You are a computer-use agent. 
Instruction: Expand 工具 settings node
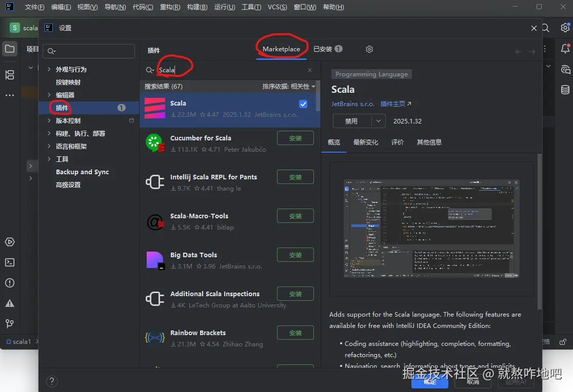(x=49, y=159)
